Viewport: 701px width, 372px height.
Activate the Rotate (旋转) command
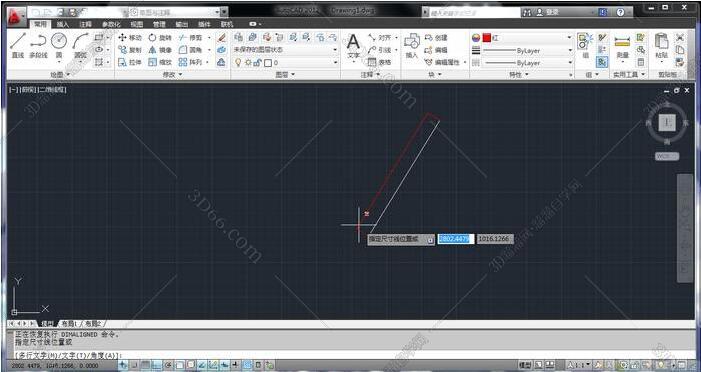click(x=160, y=38)
